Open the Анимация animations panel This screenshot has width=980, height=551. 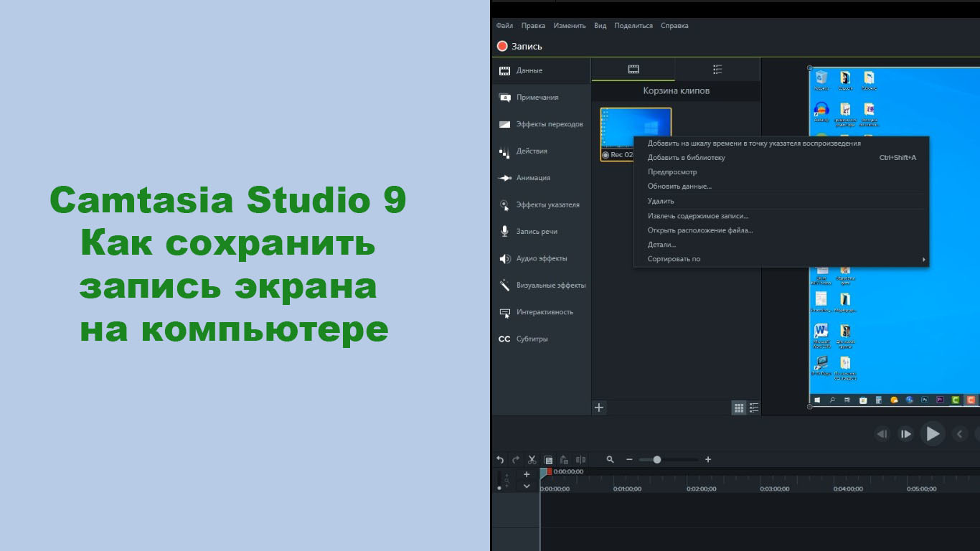pos(541,178)
